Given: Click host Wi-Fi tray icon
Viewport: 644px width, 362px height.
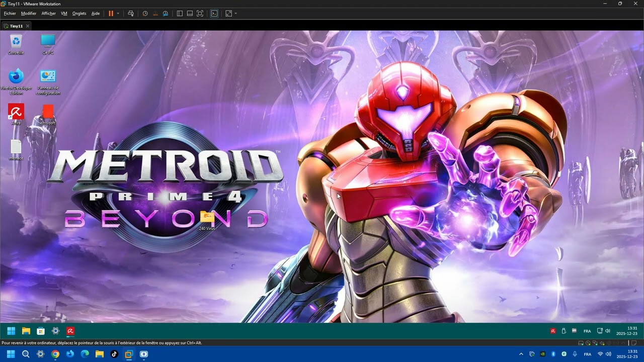Looking at the screenshot, I should [x=600, y=354].
